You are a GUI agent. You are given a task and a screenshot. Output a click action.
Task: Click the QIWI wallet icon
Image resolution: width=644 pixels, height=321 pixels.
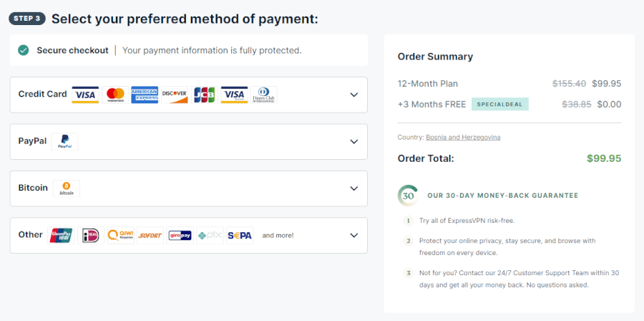click(x=121, y=236)
